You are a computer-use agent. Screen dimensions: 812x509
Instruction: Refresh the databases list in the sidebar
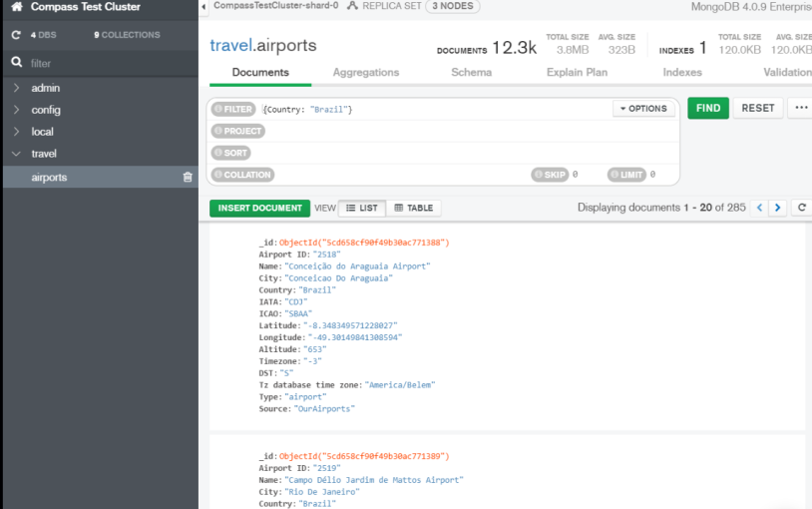(x=16, y=35)
